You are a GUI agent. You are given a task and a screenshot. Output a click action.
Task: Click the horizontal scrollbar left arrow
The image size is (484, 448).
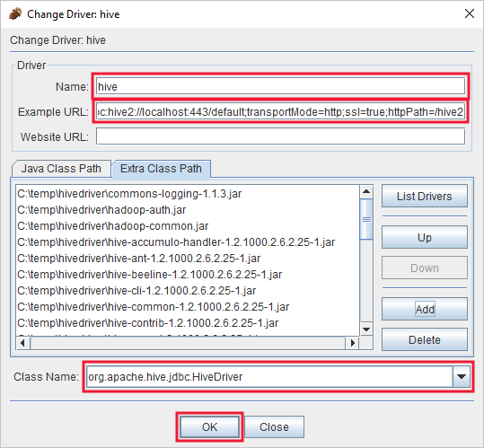click(x=22, y=343)
